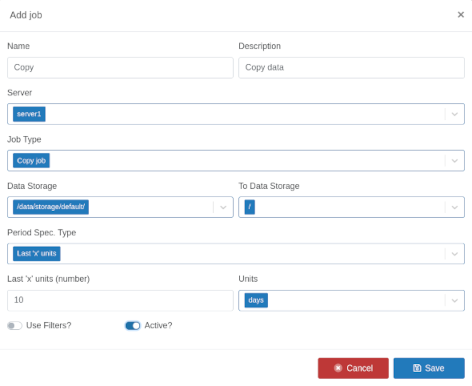Click the Name input field
This screenshot has height=386, width=472.
click(x=120, y=68)
